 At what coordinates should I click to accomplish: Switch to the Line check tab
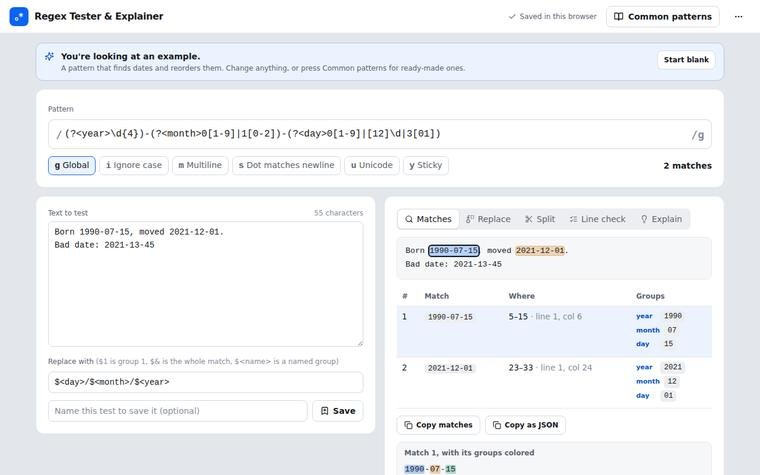597,219
